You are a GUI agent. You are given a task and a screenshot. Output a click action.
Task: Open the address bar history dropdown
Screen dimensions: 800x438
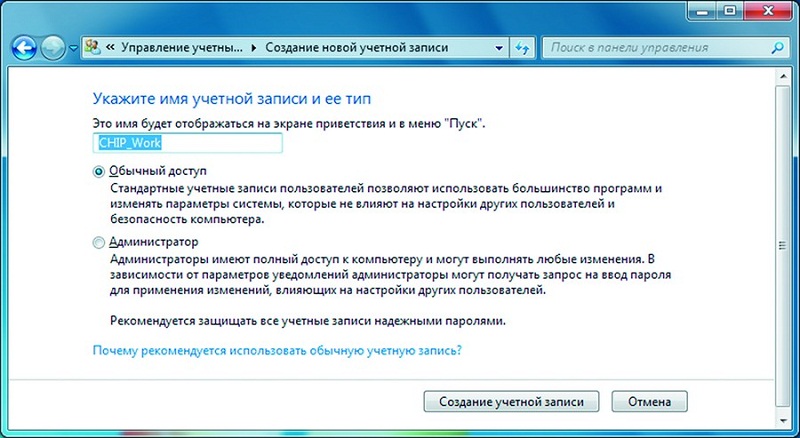pyautogui.click(x=499, y=48)
